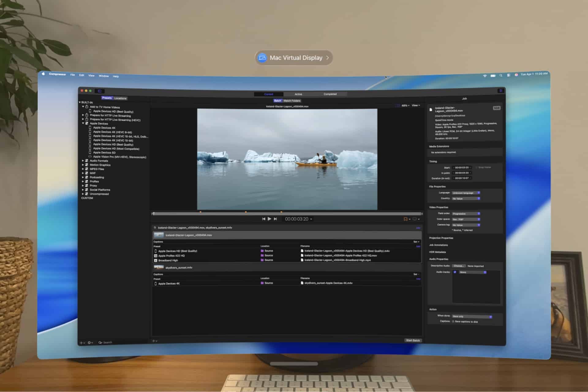Expand the Motion Graphics preset group
The image size is (588, 392).
(83, 165)
